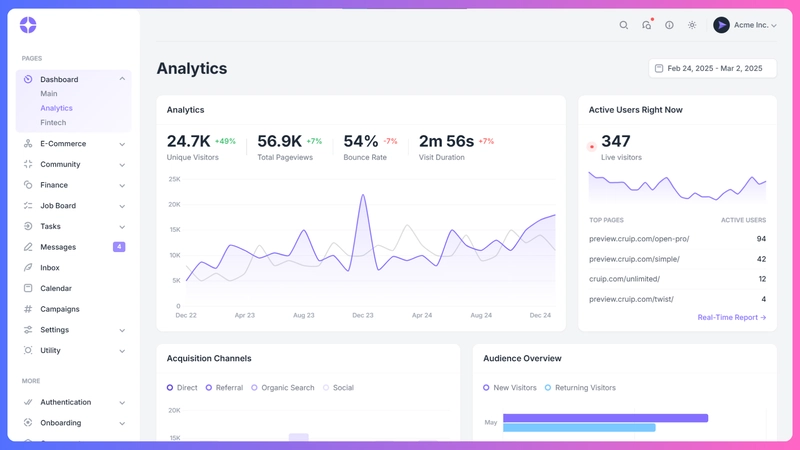Image resolution: width=800 pixels, height=450 pixels.
Task: Open the Real-Time Report link
Action: tap(731, 317)
